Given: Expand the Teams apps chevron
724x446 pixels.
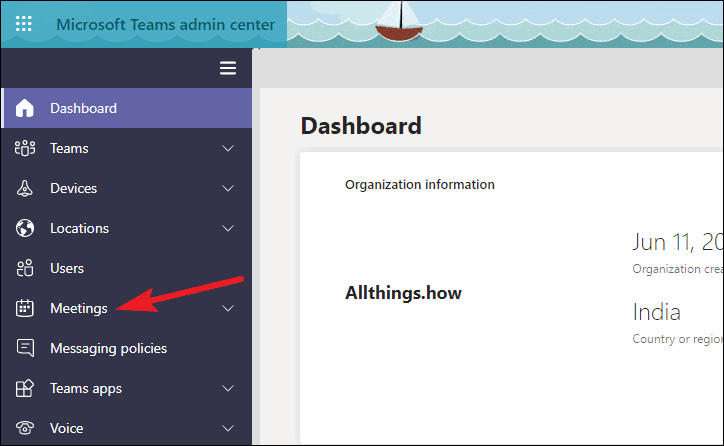Looking at the screenshot, I should (228, 388).
